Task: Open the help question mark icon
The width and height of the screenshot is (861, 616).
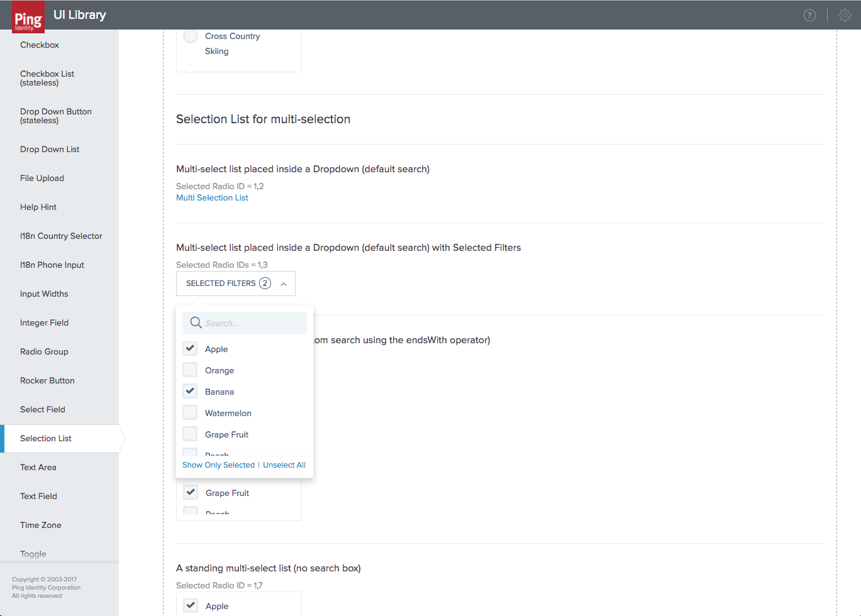Action: [x=809, y=15]
